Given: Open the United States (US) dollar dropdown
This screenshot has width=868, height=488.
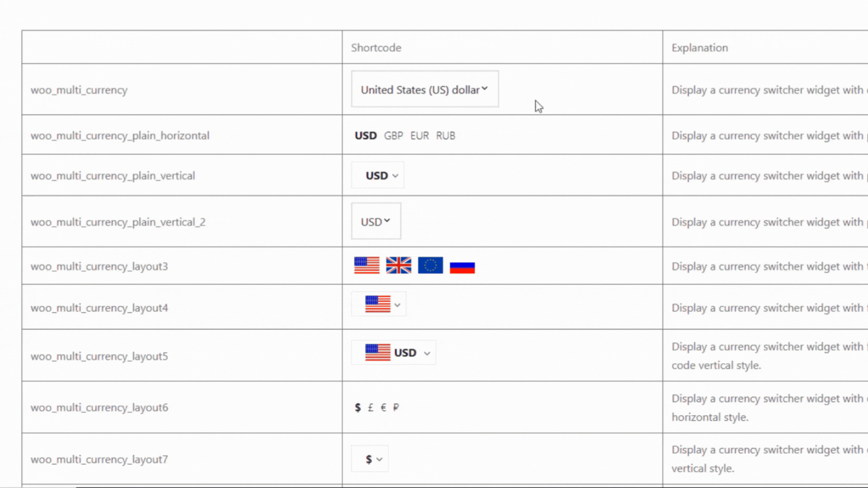Looking at the screenshot, I should tap(425, 89).
